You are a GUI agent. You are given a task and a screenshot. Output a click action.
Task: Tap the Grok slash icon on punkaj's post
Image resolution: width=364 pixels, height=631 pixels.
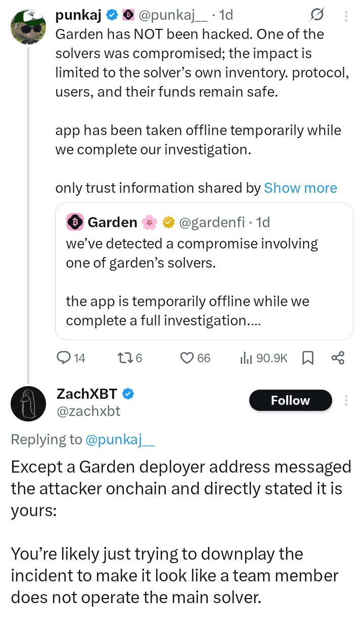(x=316, y=16)
